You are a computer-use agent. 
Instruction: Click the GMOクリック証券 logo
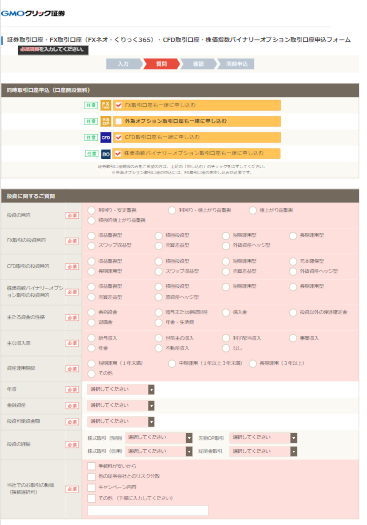pyautogui.click(x=33, y=13)
